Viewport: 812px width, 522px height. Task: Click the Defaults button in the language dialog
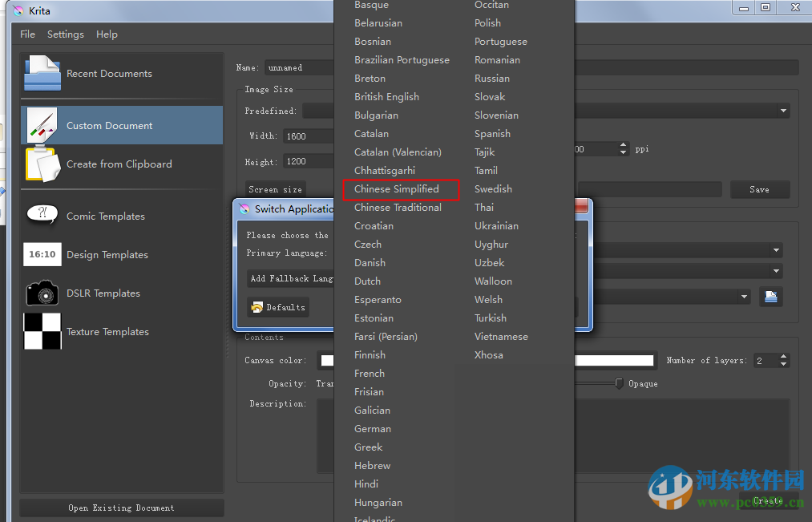pos(278,307)
